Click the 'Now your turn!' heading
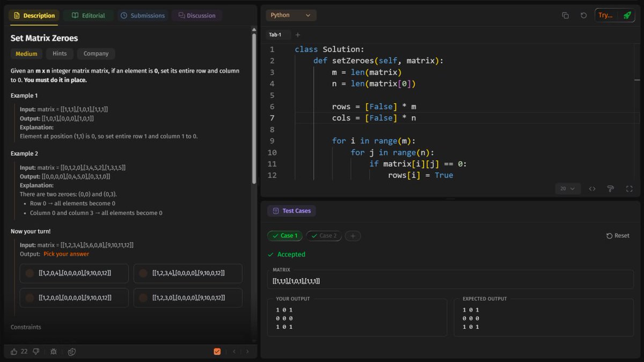 click(31, 231)
